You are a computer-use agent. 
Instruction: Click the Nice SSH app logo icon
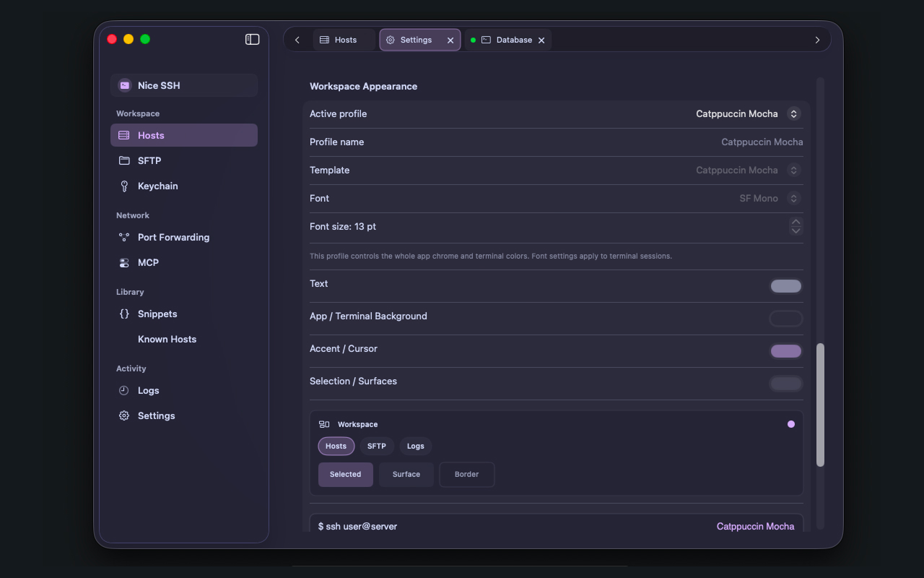[124, 85]
